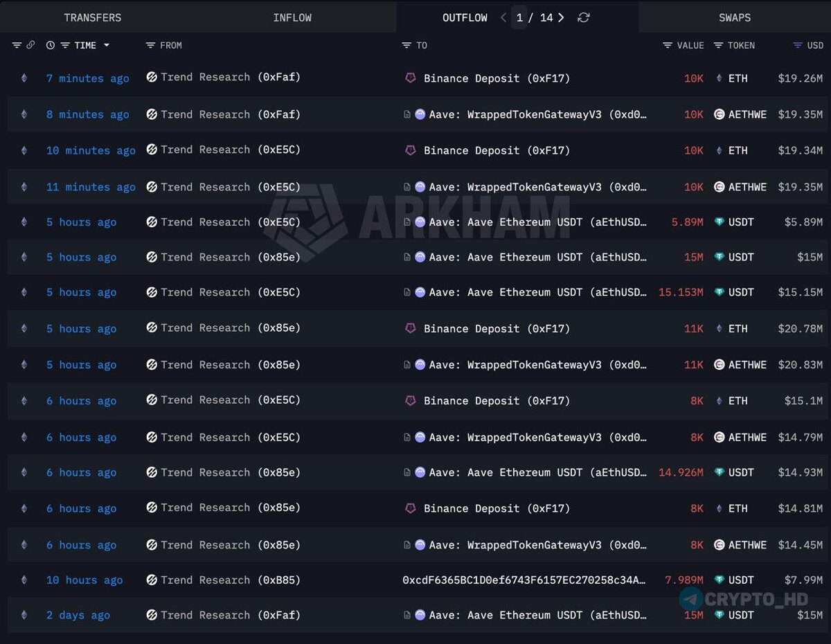Click ETH token label in $20.78M row
This screenshot has width=831, height=644.
(738, 328)
